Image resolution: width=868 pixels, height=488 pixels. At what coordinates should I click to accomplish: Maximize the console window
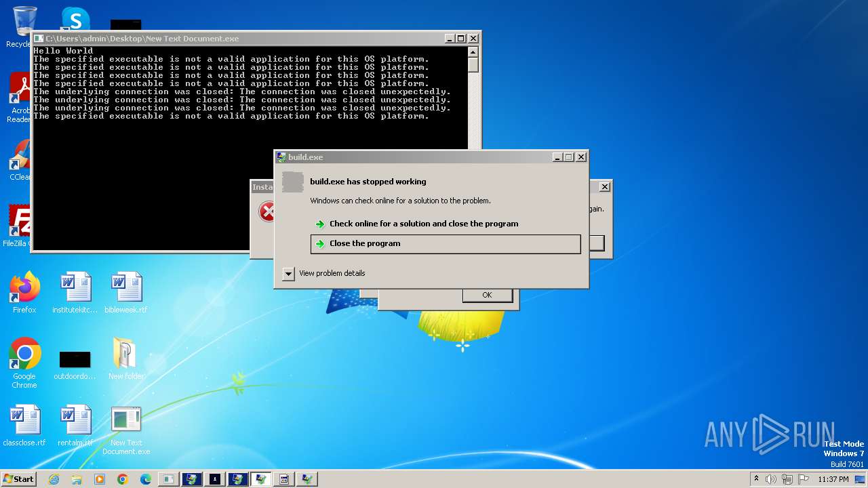[x=461, y=39]
